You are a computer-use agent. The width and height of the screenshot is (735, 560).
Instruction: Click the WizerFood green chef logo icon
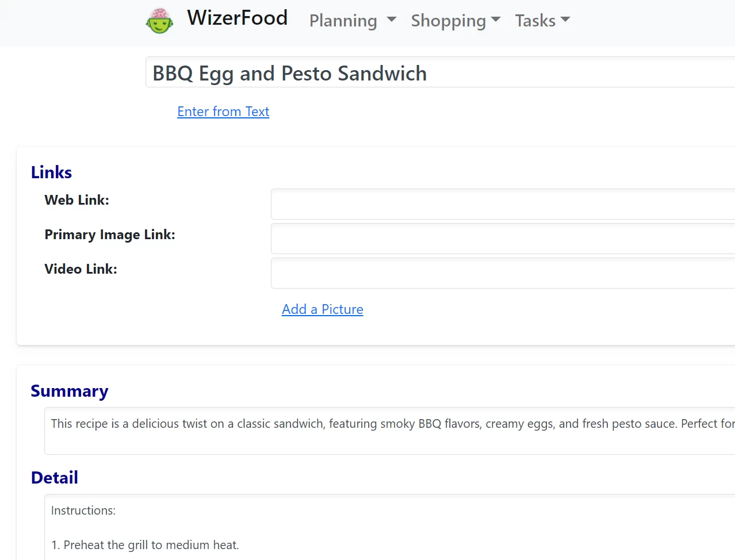pos(159,21)
